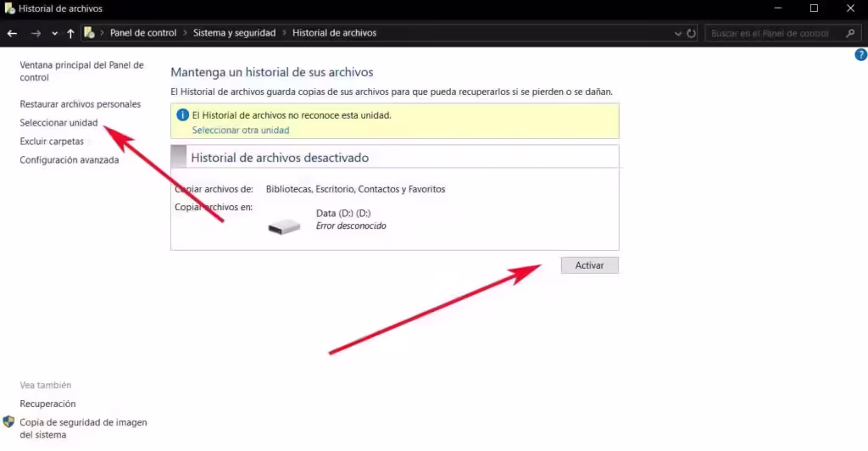Maximize the Historial de archivos window

click(x=814, y=8)
